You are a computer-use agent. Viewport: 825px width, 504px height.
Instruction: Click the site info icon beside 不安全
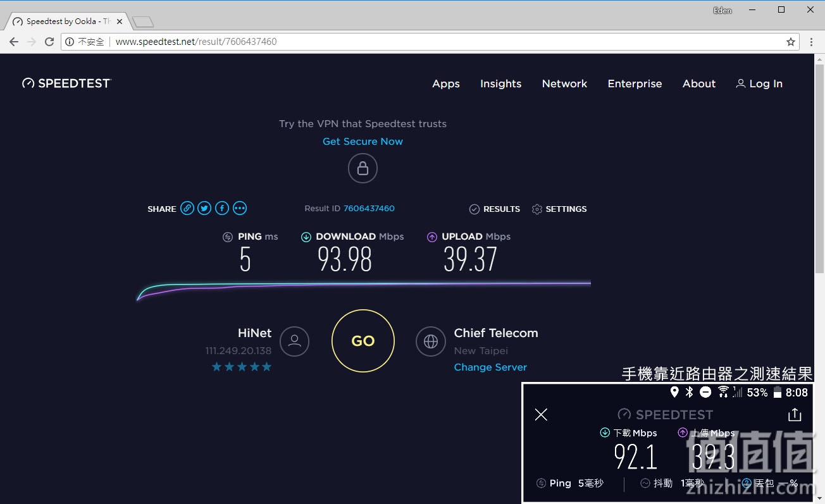[x=70, y=42]
